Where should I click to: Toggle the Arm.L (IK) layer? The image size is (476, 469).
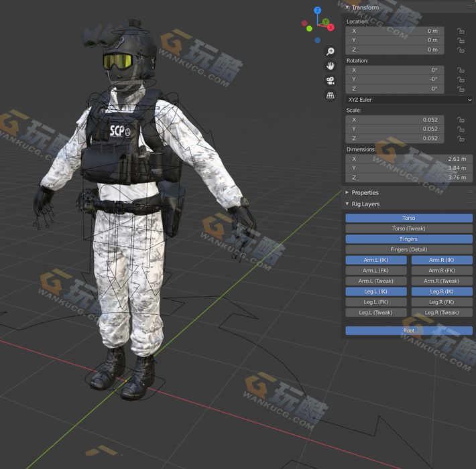[376, 260]
